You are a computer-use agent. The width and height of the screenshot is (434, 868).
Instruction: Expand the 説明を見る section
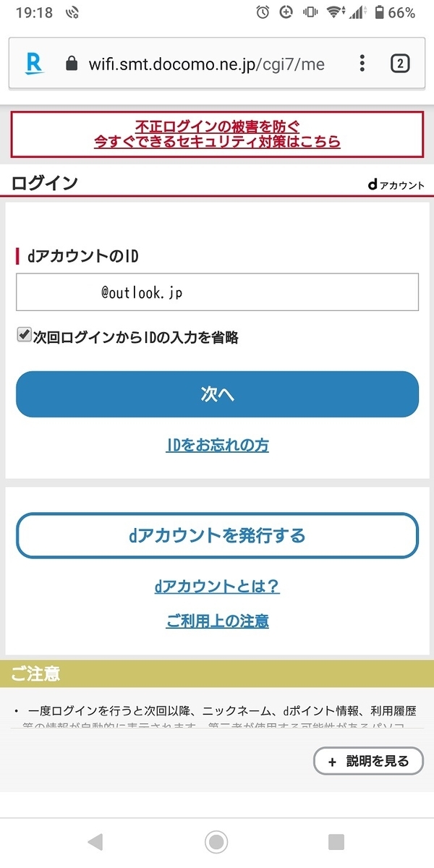[368, 761]
